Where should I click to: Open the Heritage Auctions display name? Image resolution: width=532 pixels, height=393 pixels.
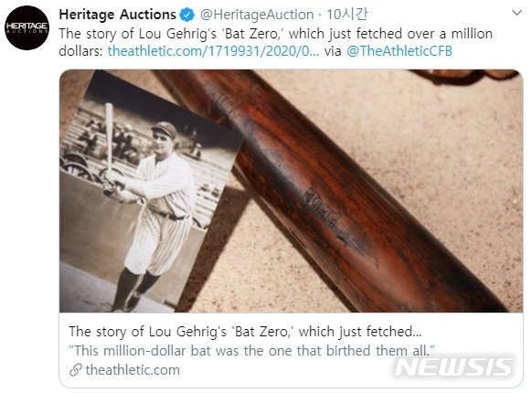tap(117, 15)
